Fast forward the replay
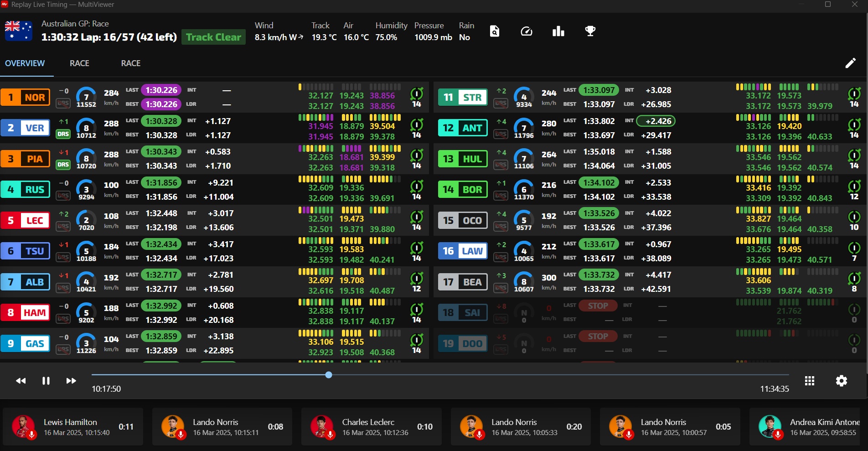This screenshot has width=868, height=451. [71, 381]
